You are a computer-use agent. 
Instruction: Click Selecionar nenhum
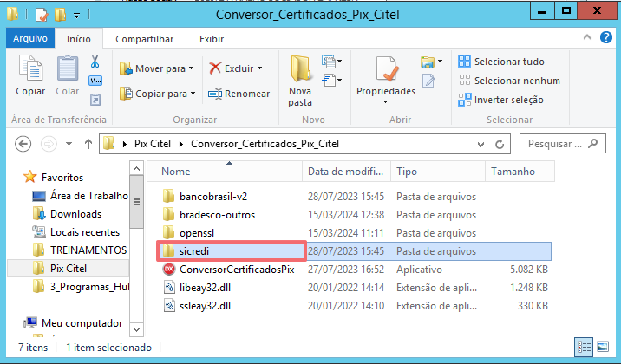coord(509,81)
